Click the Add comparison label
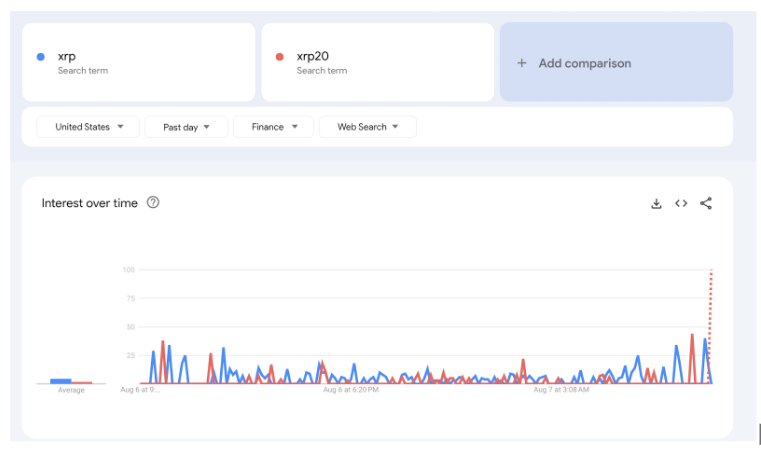 pos(584,63)
